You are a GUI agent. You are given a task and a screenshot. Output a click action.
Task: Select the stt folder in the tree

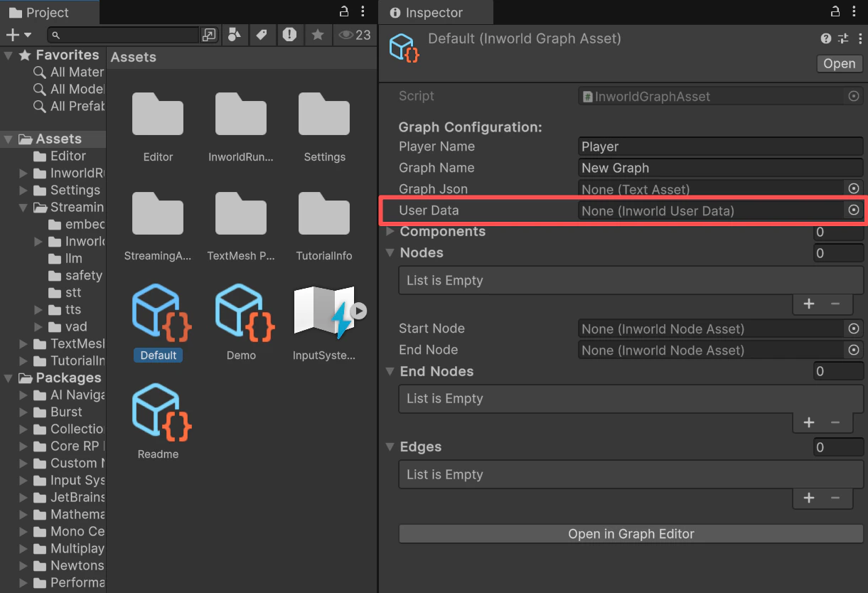(65, 293)
